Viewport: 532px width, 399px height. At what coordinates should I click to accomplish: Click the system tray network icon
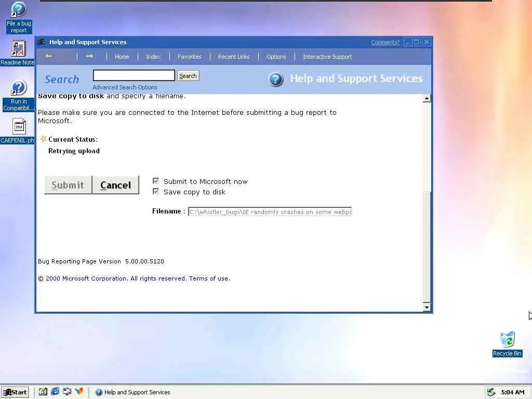coord(491,392)
